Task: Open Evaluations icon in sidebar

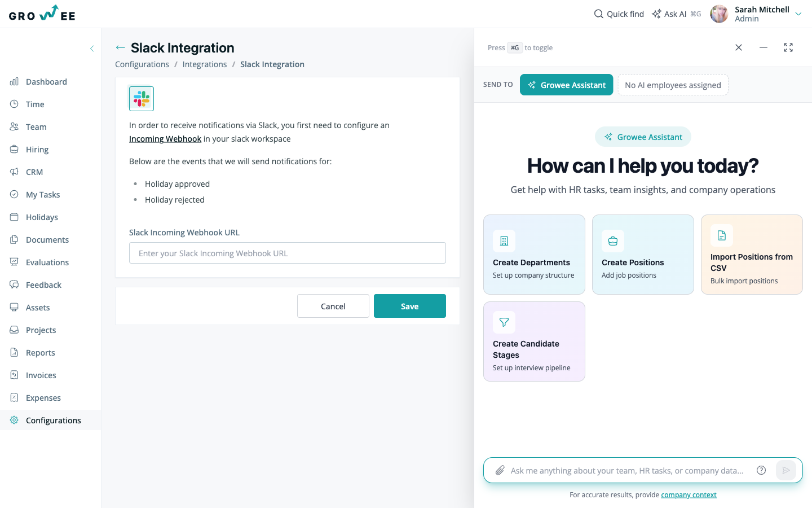Action: tap(14, 262)
